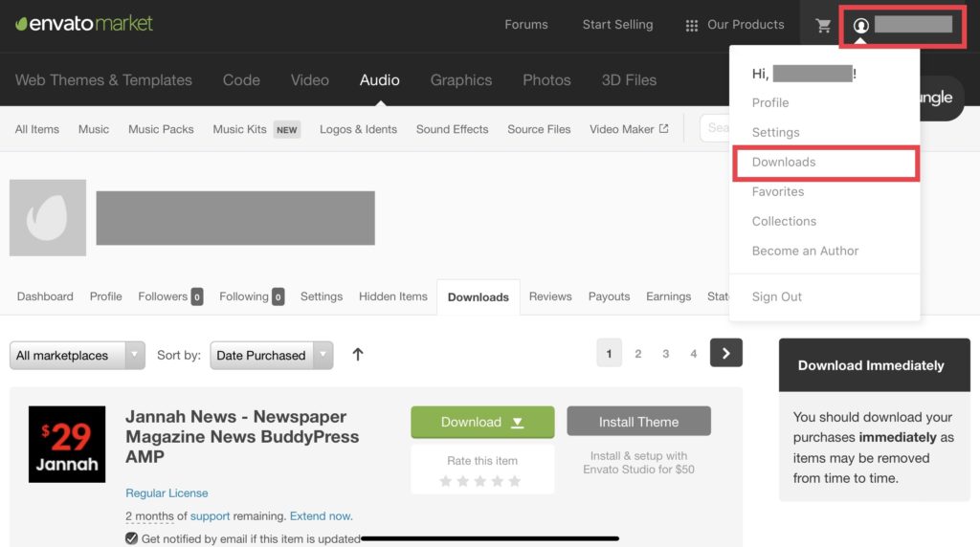This screenshot has height=547, width=980.
Task: Open Settings from the user menu
Action: point(775,132)
